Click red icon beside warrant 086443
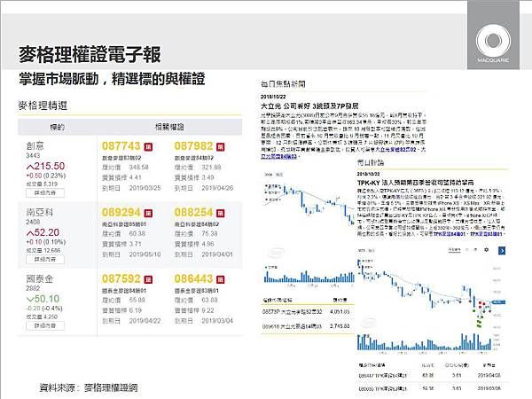532x399 pixels. 221,279
